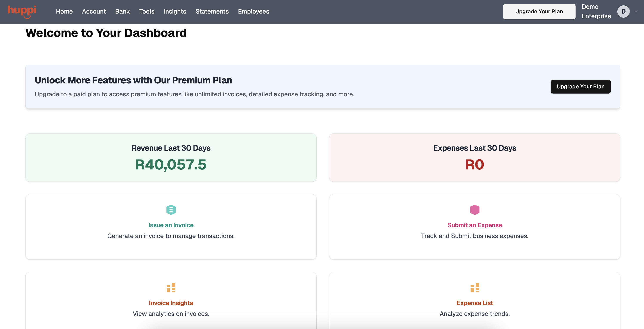
Task: Click 'Generate an invoice to manage transactions.' text
Action: point(171,236)
